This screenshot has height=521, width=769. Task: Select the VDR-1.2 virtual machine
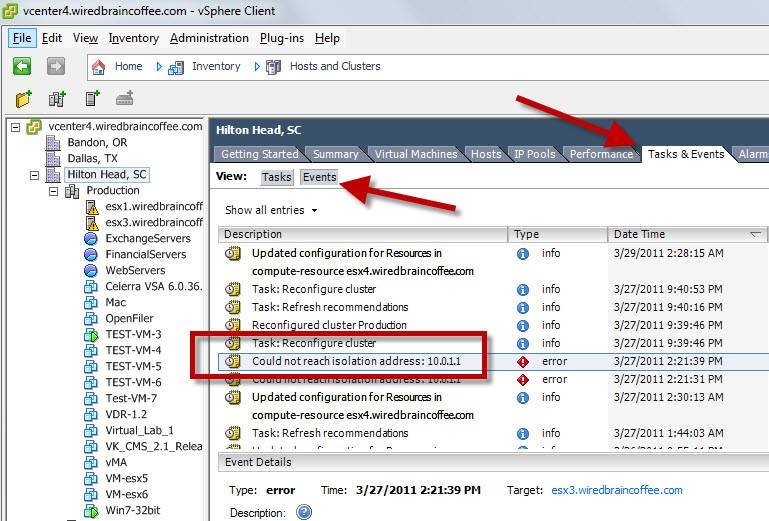[x=126, y=415]
